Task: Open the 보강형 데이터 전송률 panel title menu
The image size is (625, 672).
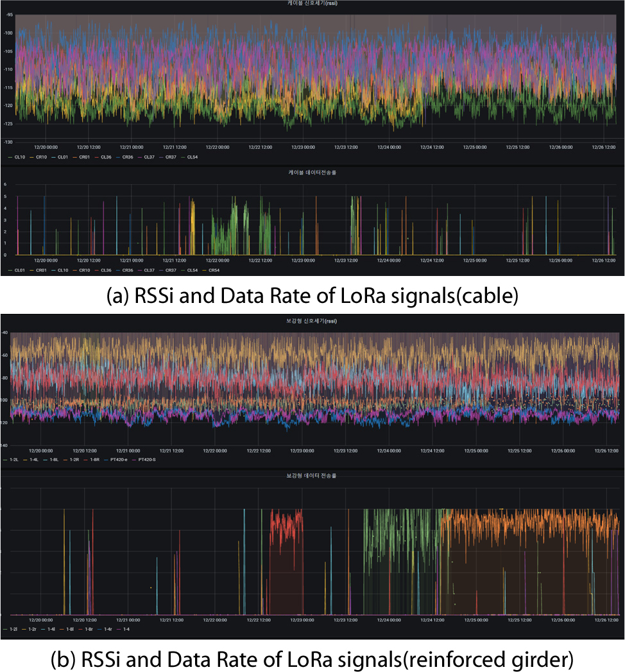Action: click(312, 476)
